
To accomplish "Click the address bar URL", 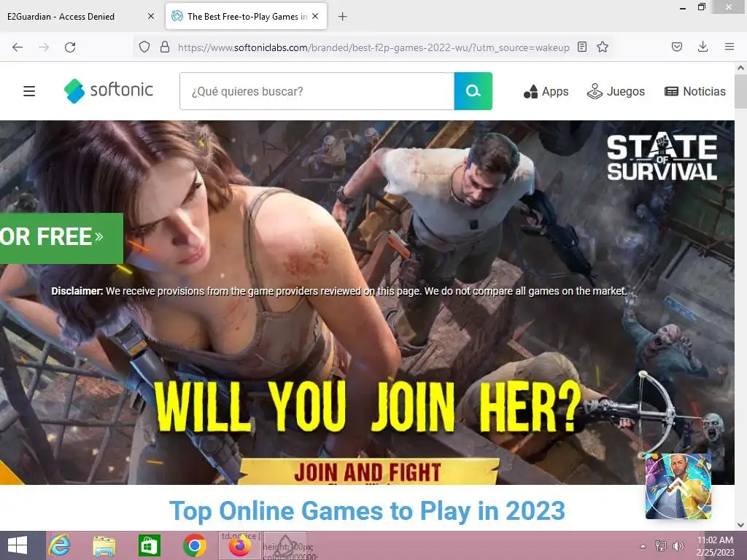I will pyautogui.click(x=373, y=47).
